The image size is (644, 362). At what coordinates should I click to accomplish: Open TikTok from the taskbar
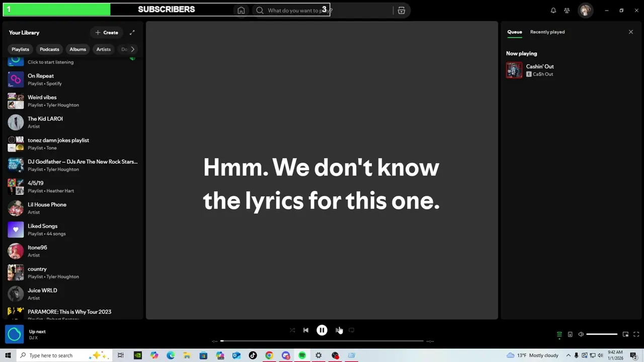253,355
